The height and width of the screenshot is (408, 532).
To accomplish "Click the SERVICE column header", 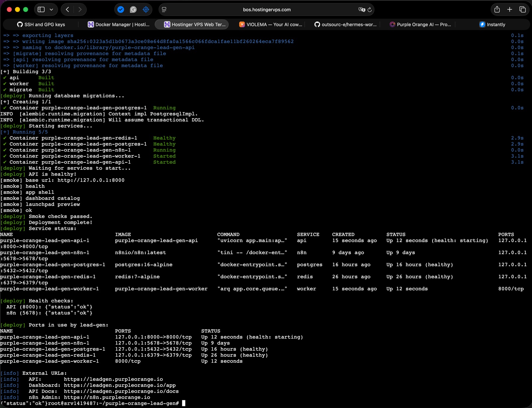I will click(308, 234).
